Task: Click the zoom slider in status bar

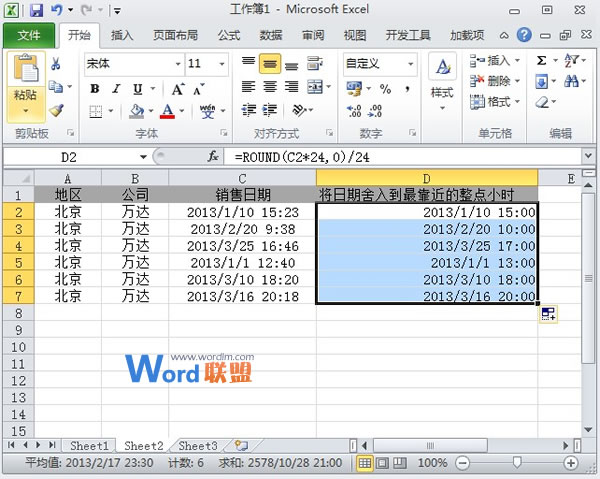Action: pos(506,464)
